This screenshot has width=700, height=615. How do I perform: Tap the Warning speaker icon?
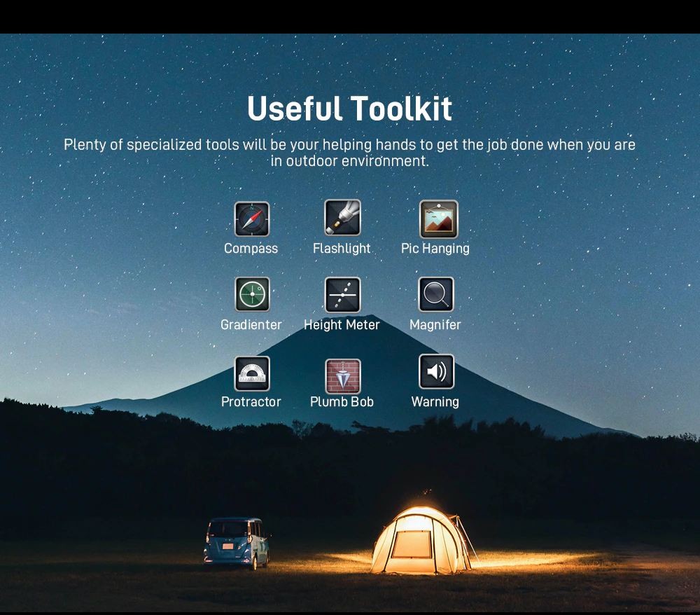(437, 371)
